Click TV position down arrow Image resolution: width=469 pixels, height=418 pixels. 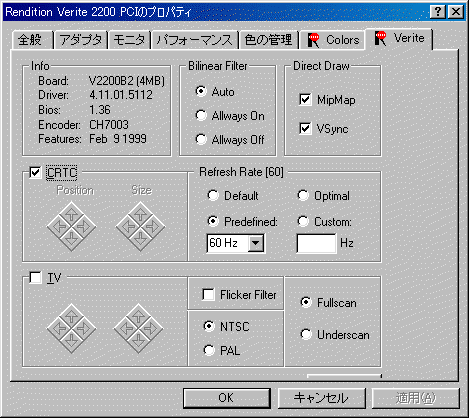72,340
